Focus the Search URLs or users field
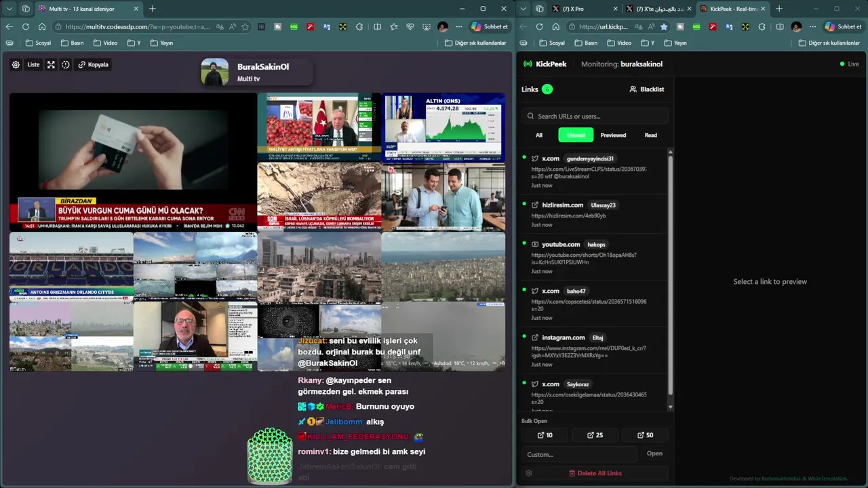868x488 pixels. coord(595,116)
